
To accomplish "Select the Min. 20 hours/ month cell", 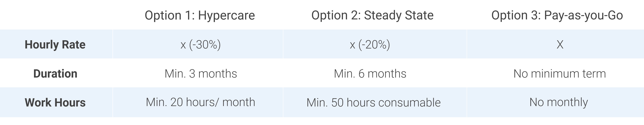I will (201, 102).
